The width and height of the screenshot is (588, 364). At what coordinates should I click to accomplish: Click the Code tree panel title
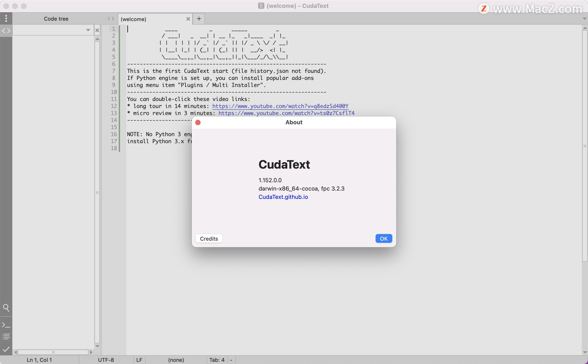[56, 19]
